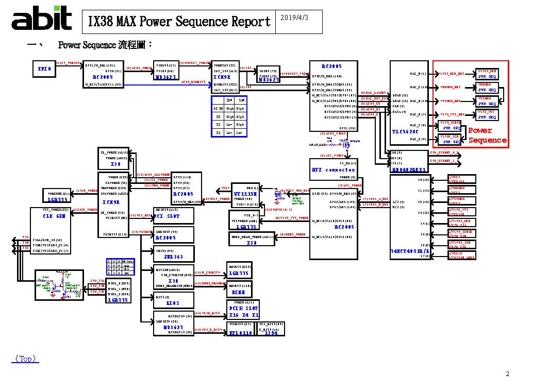
Task: Select the 1394 block label
Action: pyautogui.click(x=271, y=333)
